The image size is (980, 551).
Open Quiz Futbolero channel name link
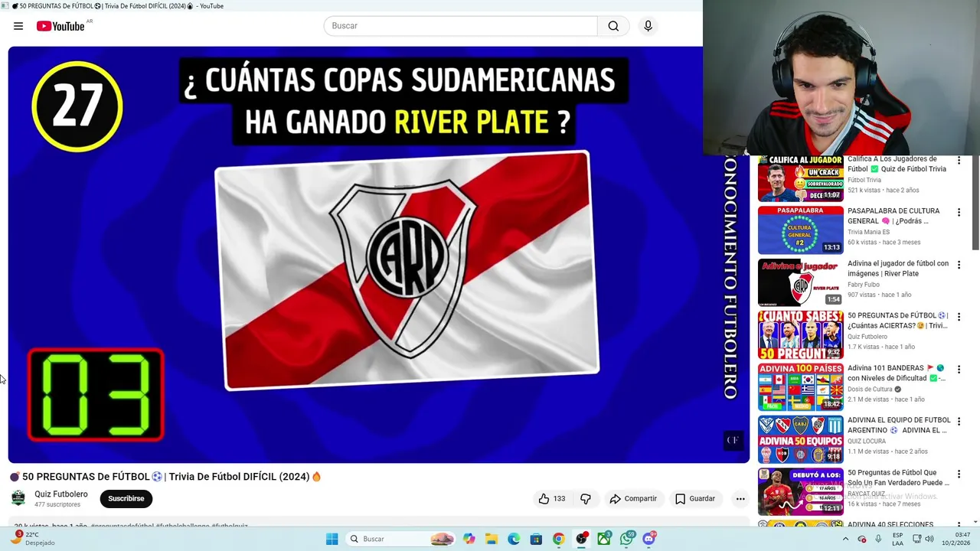[x=61, y=494]
